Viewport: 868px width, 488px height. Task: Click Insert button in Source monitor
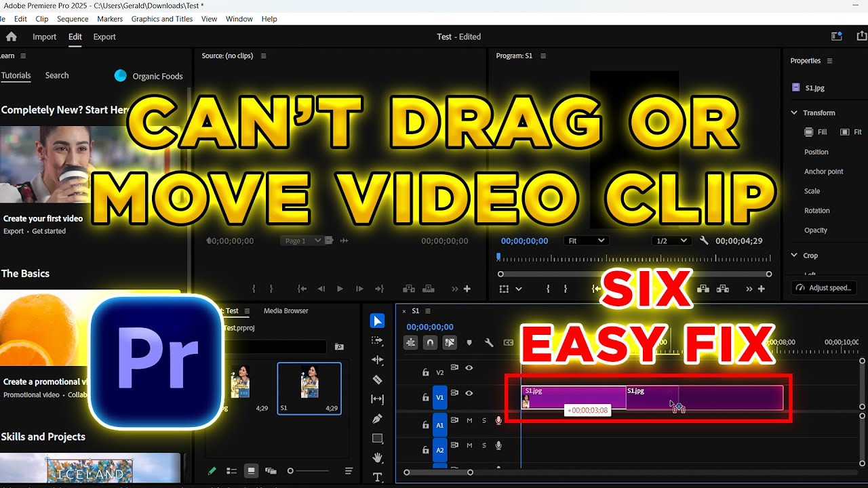[x=409, y=289]
